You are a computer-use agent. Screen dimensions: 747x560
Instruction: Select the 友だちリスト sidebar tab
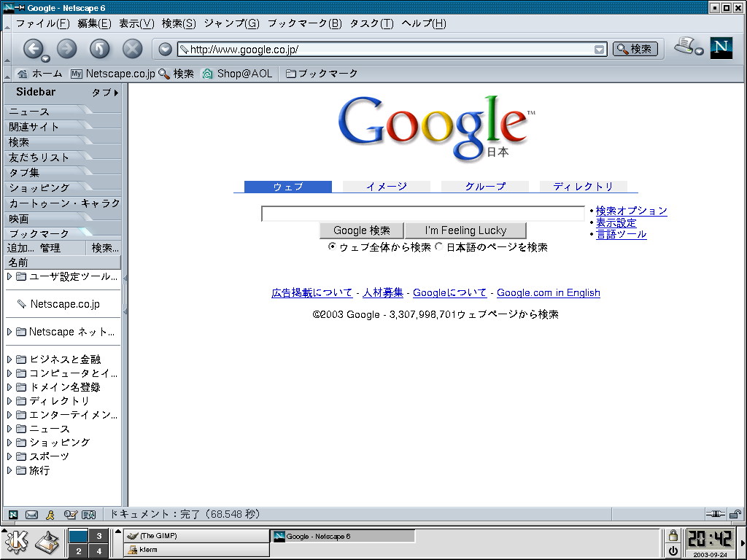point(39,157)
